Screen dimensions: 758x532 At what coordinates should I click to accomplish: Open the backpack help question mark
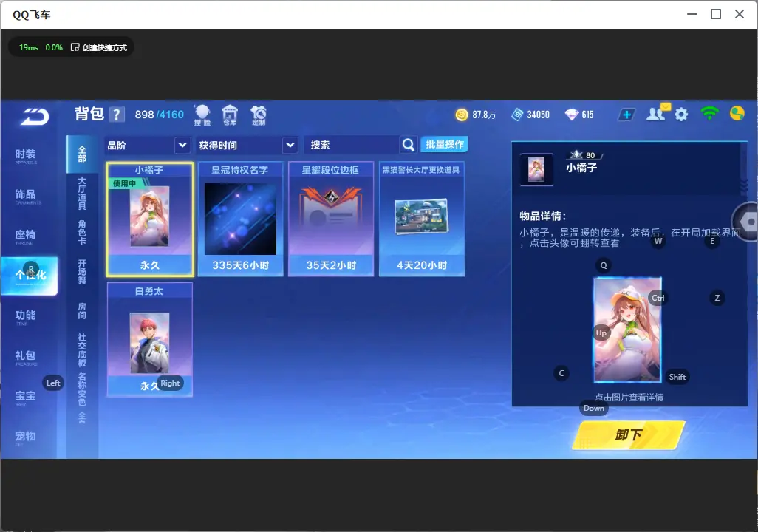(117, 115)
